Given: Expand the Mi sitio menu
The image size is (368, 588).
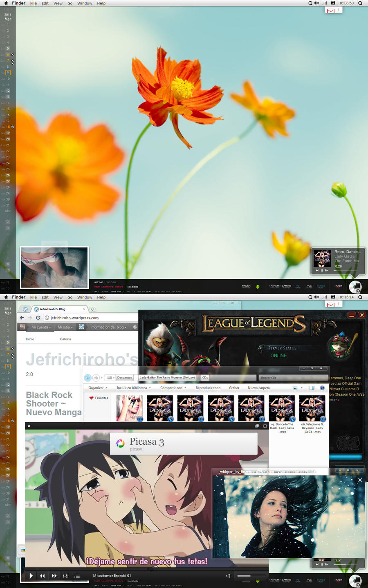Looking at the screenshot, I should point(65,327).
